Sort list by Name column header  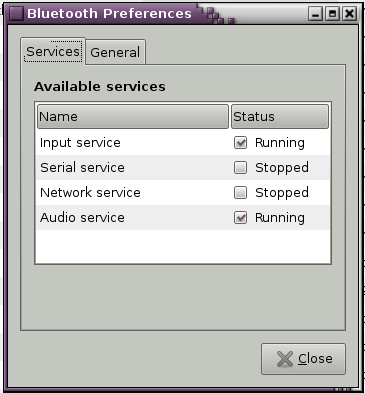click(x=133, y=117)
